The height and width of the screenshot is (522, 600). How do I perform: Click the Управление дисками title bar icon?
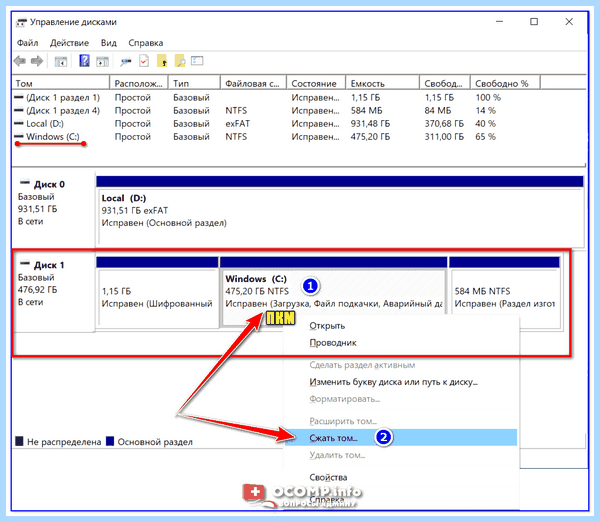pyautogui.click(x=21, y=23)
